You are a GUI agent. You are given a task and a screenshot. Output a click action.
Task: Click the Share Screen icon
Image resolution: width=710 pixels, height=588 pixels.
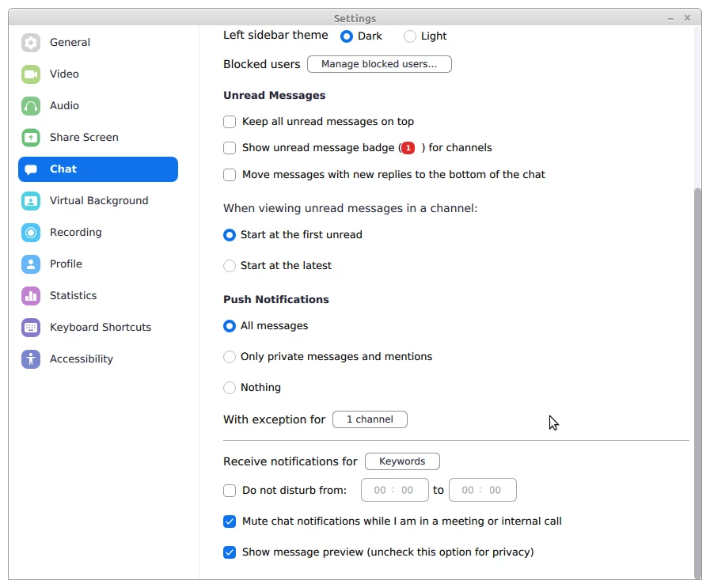(31, 138)
